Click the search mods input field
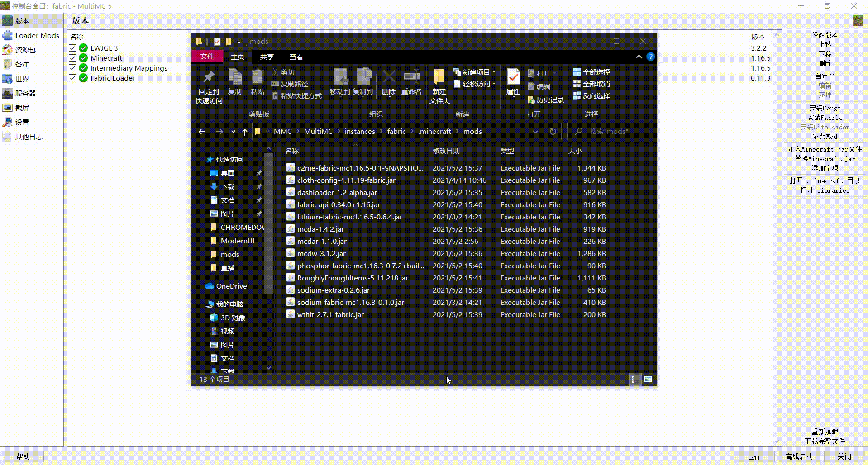Image resolution: width=868 pixels, height=465 pixels. [609, 132]
